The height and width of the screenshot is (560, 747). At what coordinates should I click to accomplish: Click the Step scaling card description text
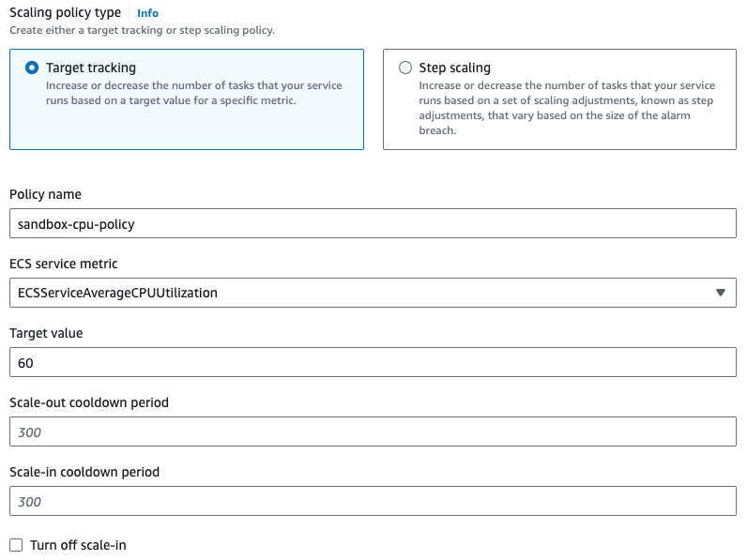pos(566,108)
